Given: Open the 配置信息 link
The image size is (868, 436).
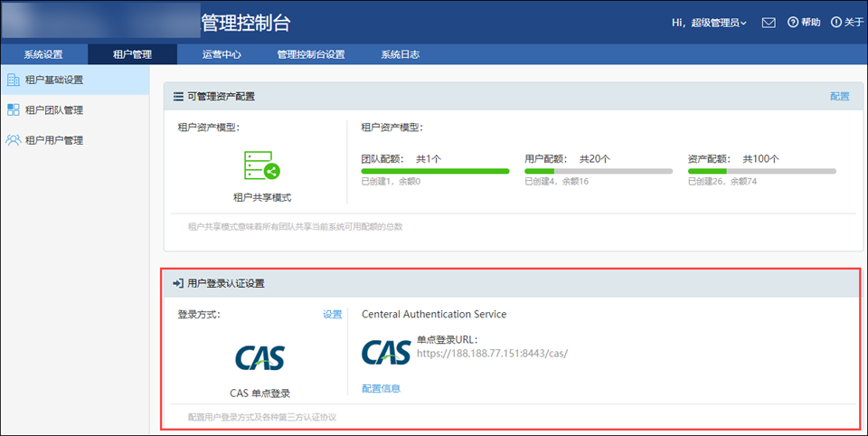Looking at the screenshot, I should click(x=381, y=388).
